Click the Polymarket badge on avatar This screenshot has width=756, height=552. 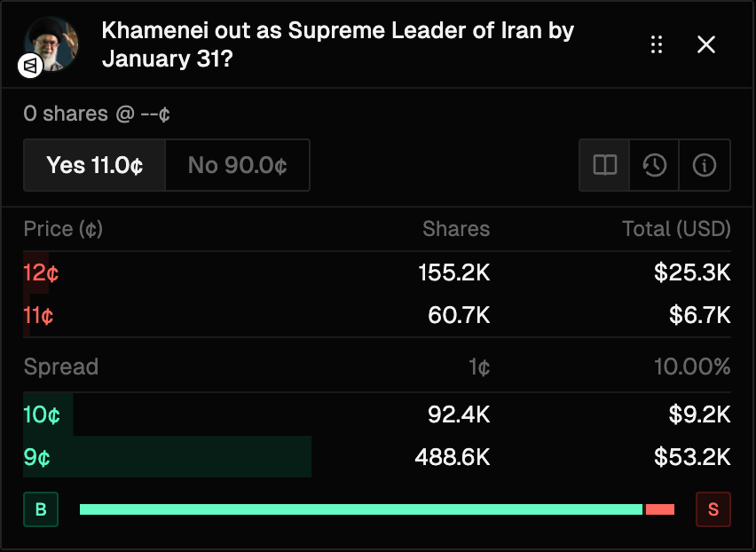[x=30, y=65]
